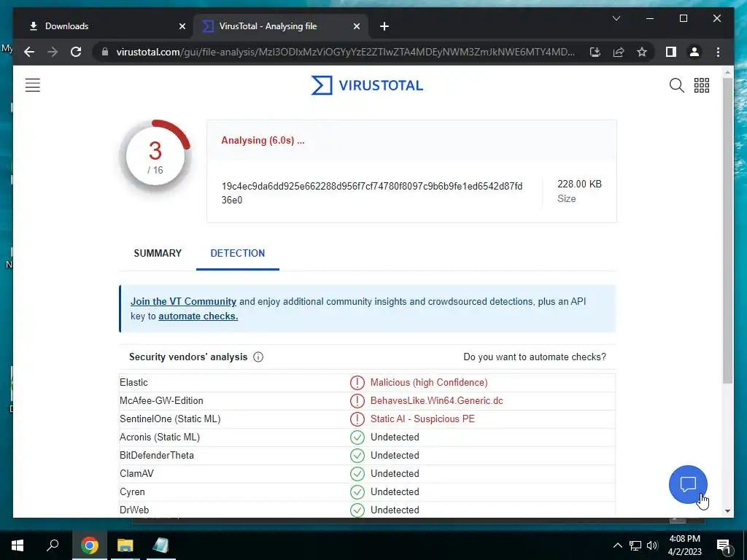Click the green check in the Cyren row
Screen dimensions: 747x560
357,492
